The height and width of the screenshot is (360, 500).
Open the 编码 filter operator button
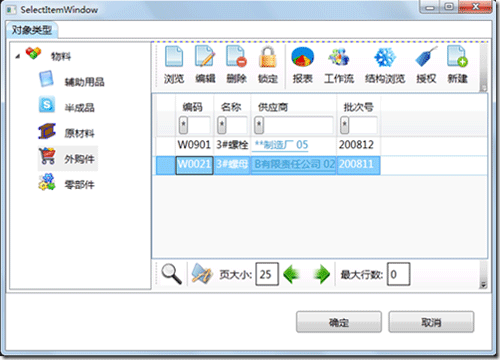(183, 125)
